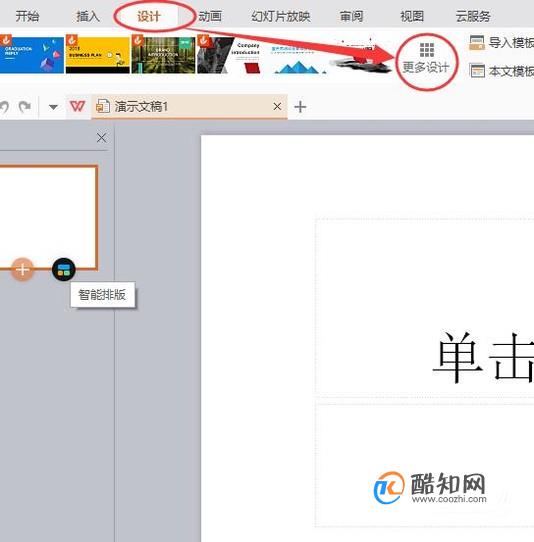The height and width of the screenshot is (542, 534).
Task: Open the 动画 ribbon tab
Action: pos(210,16)
